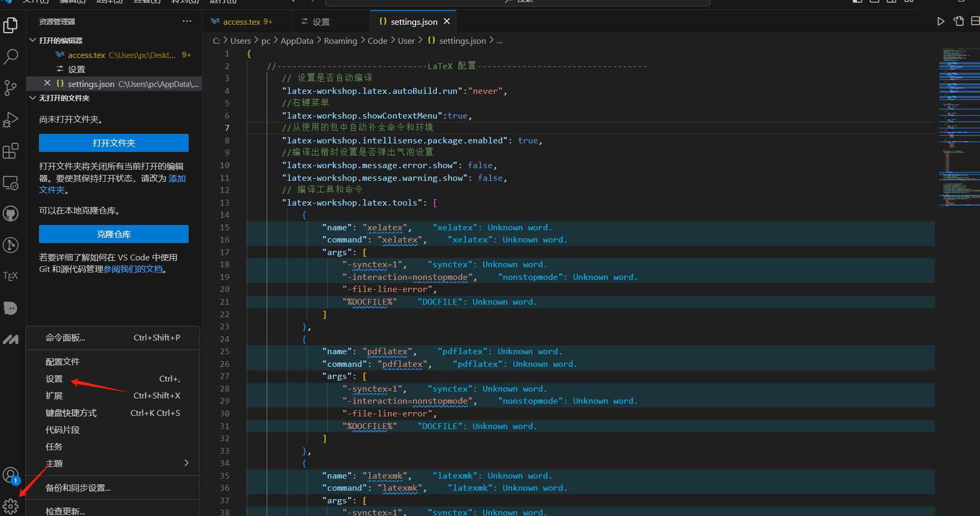Expand the 主题 submenu arrow
980x516 pixels.
187,463
